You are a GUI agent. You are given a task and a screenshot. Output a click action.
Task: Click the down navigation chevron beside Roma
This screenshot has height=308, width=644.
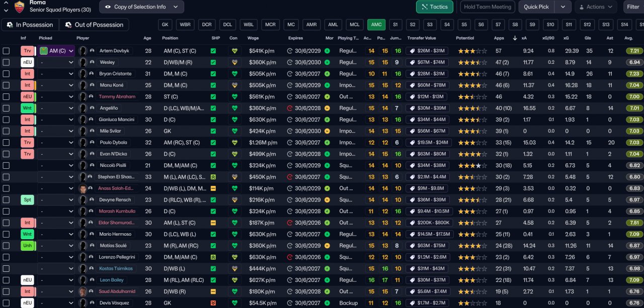pyautogui.click(x=6, y=10)
